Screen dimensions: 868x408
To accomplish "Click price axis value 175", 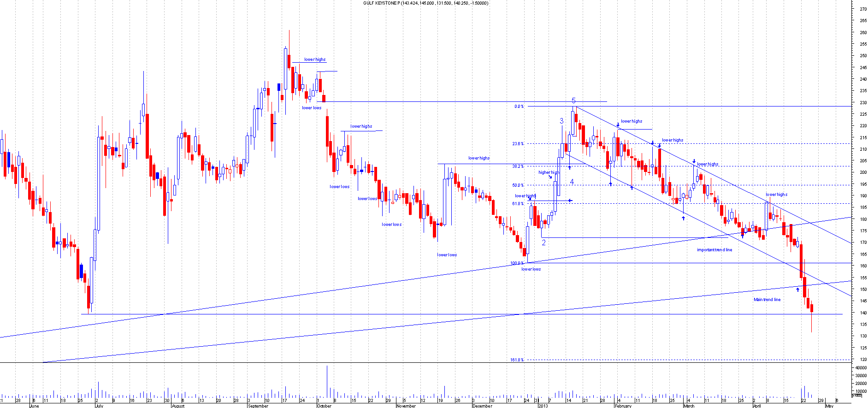I will click(x=863, y=231).
